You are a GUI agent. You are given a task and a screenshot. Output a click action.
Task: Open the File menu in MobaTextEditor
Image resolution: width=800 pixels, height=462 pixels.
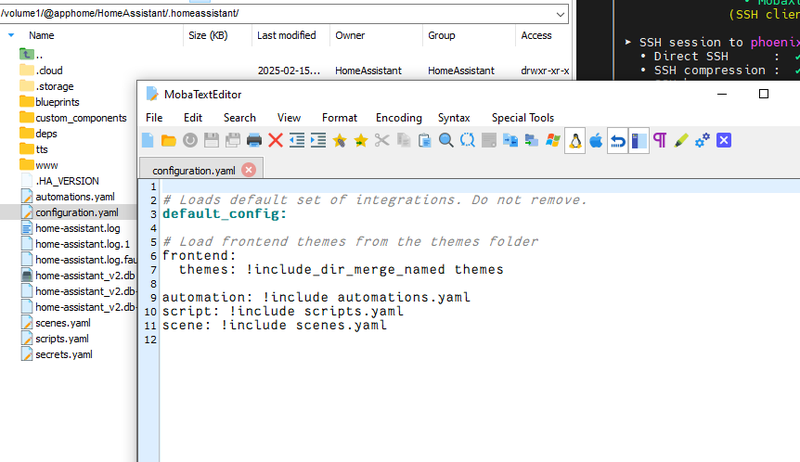tap(154, 118)
